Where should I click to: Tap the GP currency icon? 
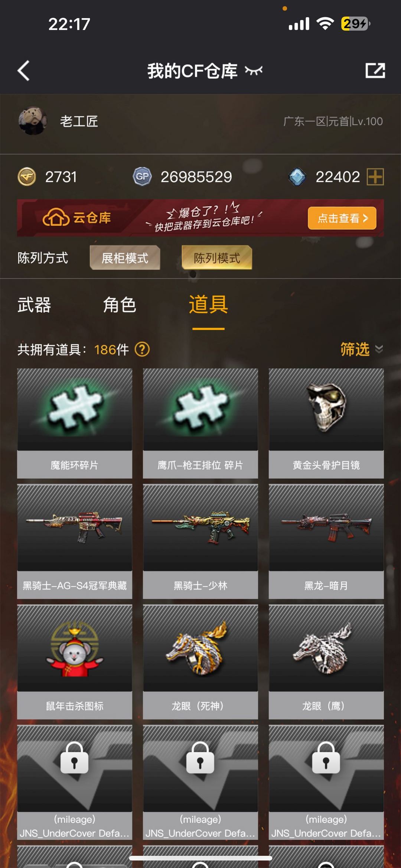[x=143, y=177]
